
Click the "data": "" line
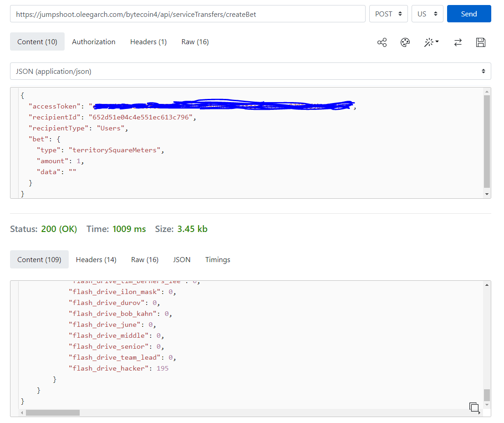(56, 172)
